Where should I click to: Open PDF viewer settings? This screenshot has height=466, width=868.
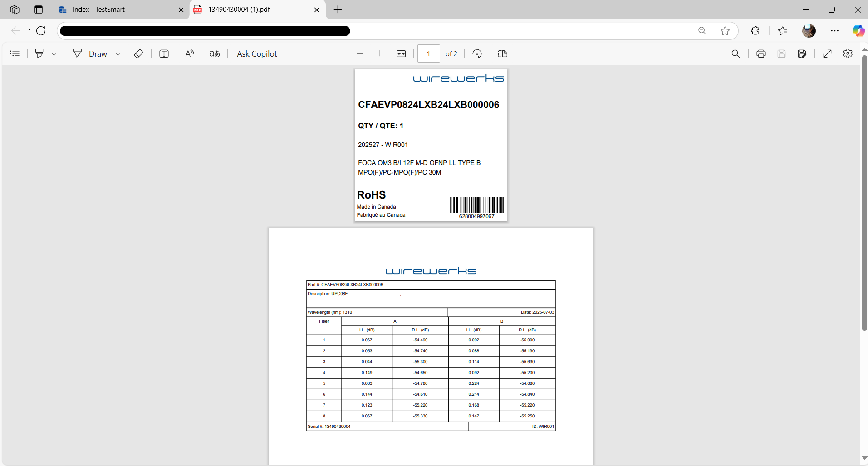tap(848, 53)
